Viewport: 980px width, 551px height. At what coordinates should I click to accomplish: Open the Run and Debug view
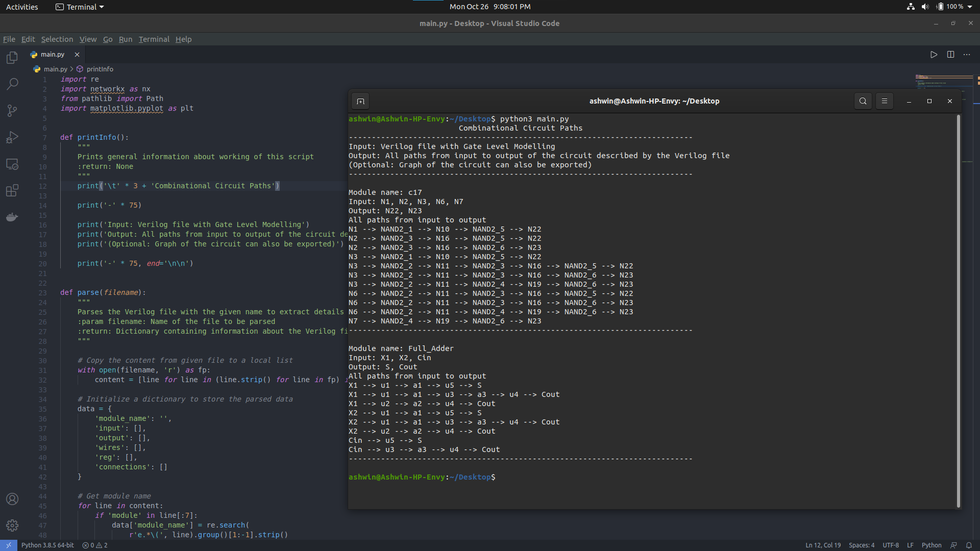tap(12, 137)
